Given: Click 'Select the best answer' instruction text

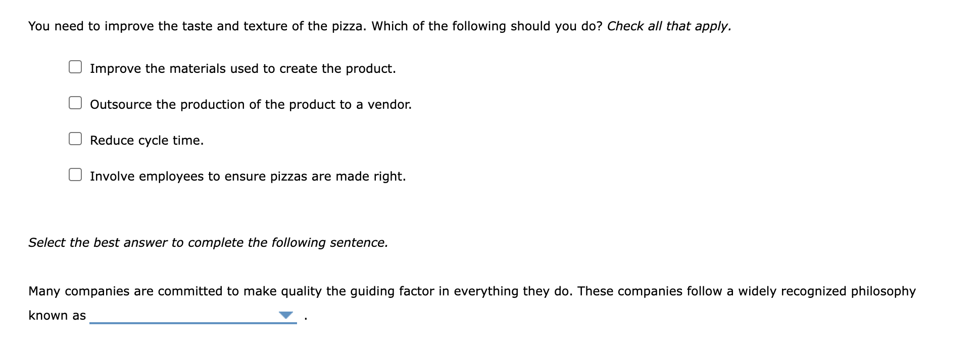Looking at the screenshot, I should [x=207, y=242].
